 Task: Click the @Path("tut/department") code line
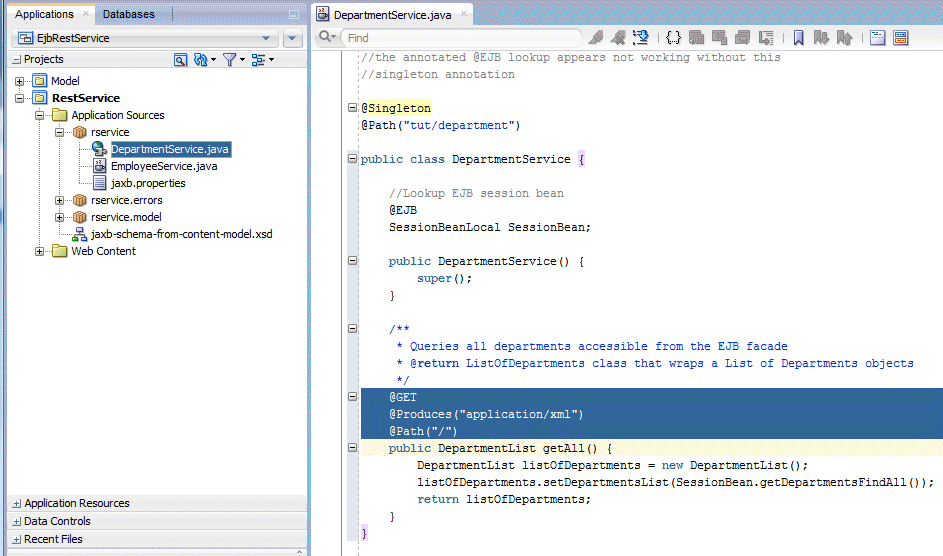440,125
